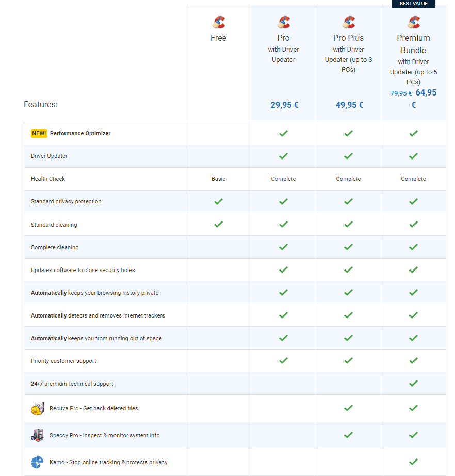Click the Speccy Pro computer icon

37,435
